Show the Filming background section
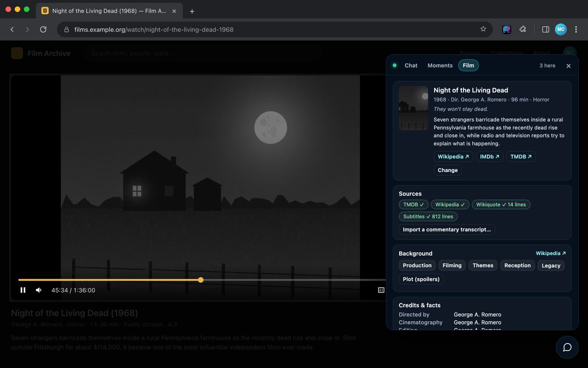 452,265
